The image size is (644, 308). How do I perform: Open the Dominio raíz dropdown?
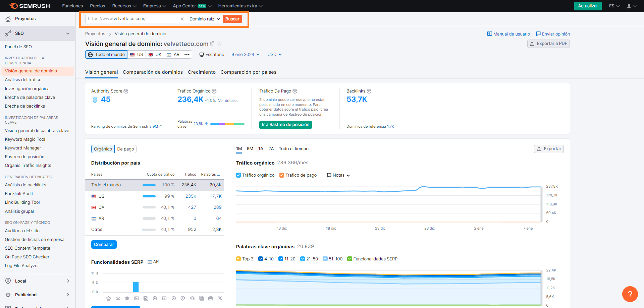[204, 19]
